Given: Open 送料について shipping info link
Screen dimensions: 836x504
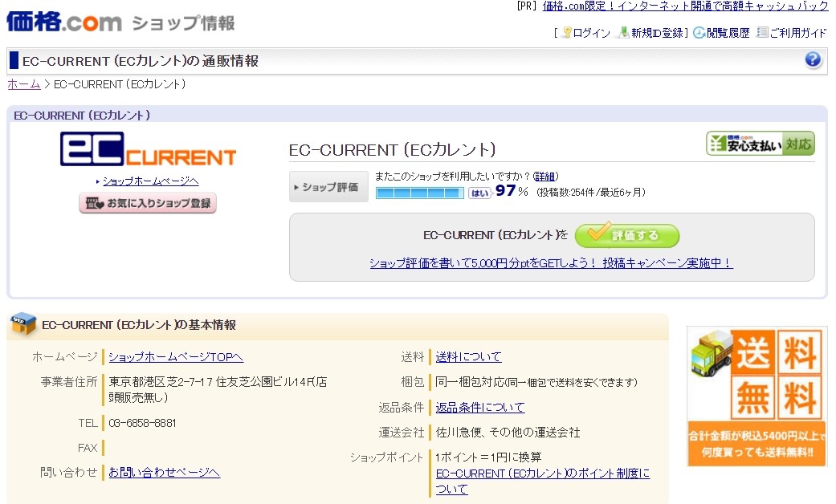Looking at the screenshot, I should (x=468, y=357).
